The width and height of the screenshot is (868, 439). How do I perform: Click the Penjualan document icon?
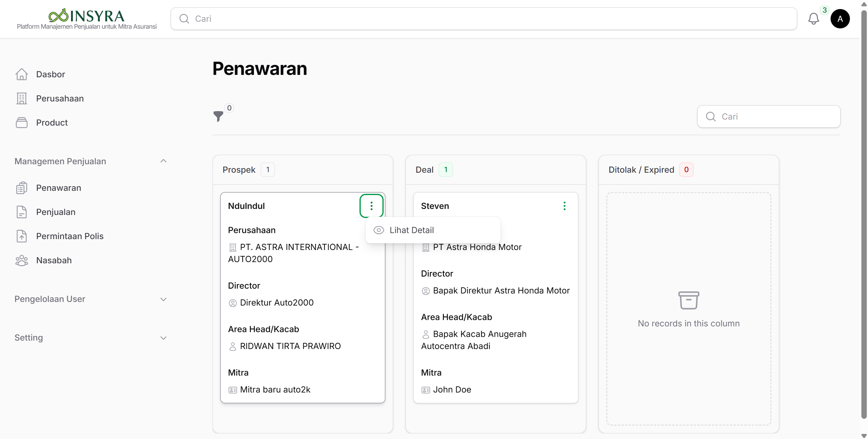[22, 212]
